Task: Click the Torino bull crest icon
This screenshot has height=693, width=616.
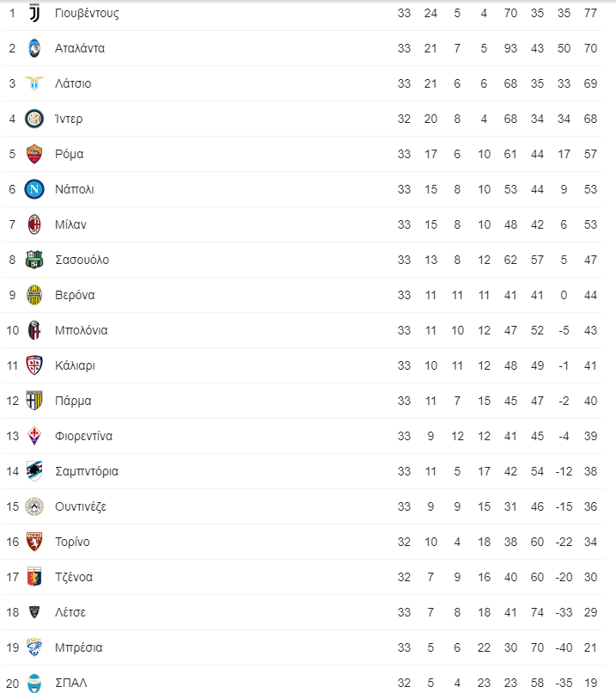Action: click(34, 542)
